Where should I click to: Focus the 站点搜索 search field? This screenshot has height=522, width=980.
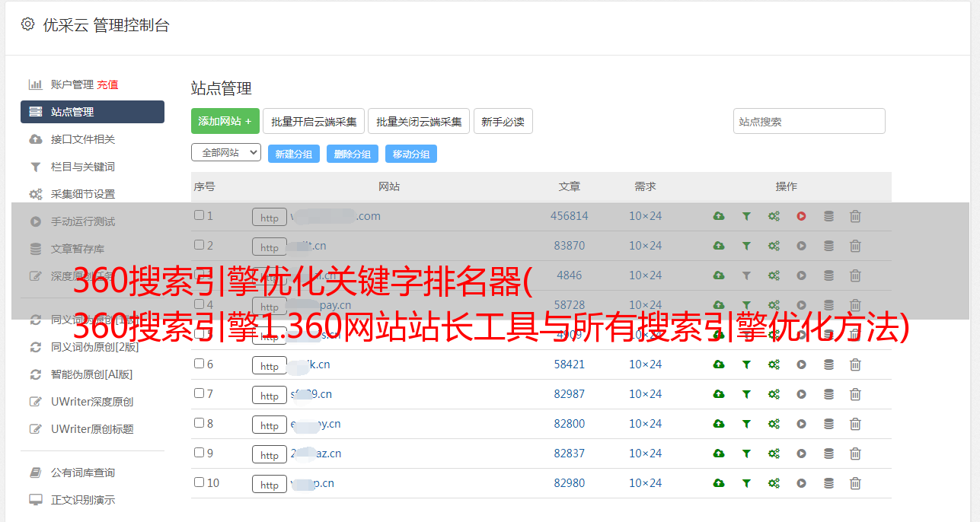pos(809,121)
